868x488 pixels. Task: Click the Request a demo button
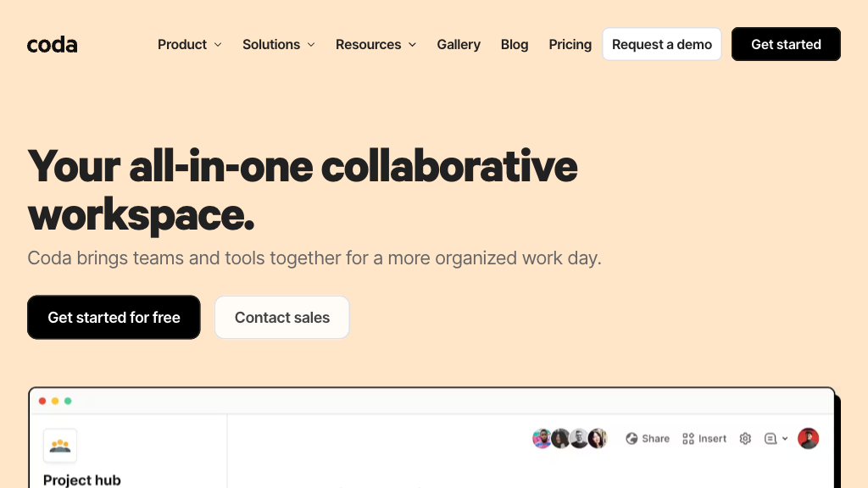[661, 45]
